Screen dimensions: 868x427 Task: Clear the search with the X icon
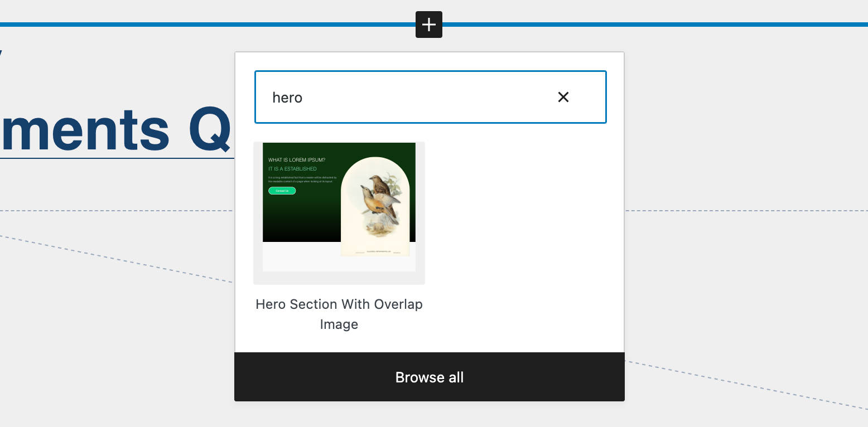[563, 97]
